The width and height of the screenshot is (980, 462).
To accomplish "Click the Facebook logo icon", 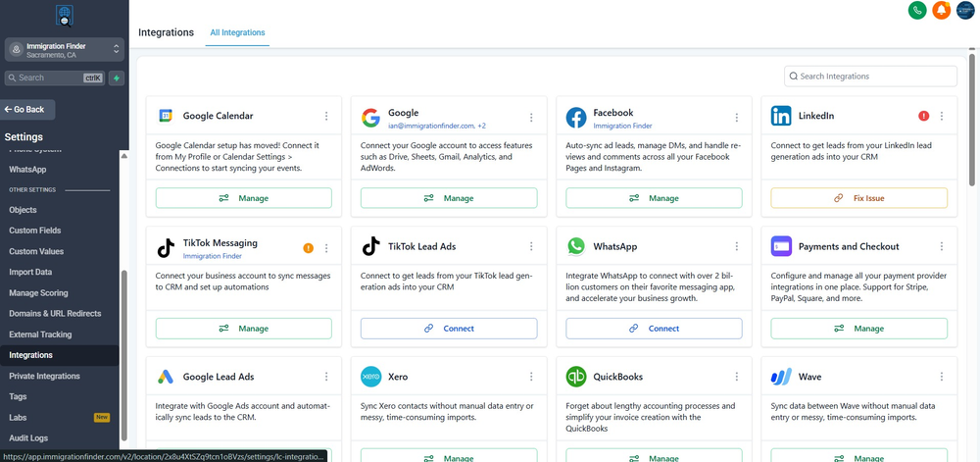I will pyautogui.click(x=575, y=118).
